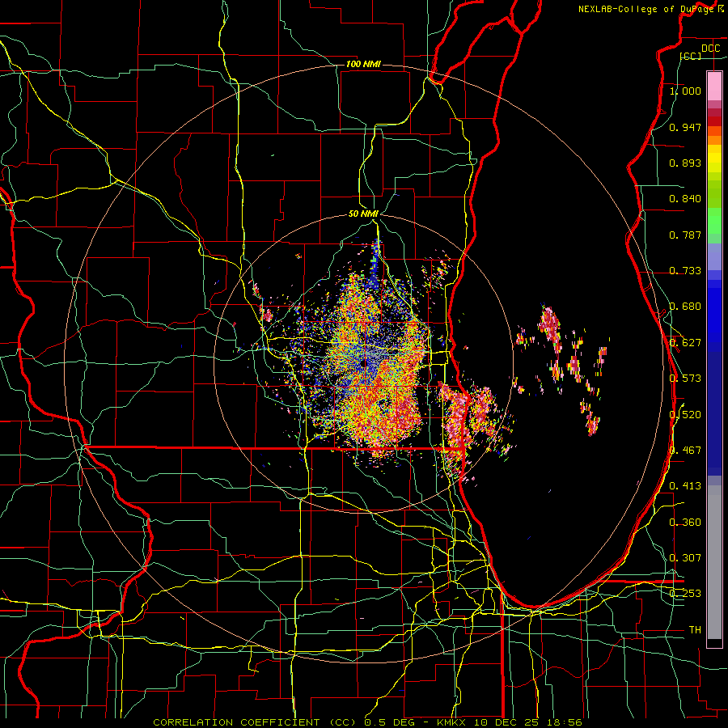Image resolution: width=728 pixels, height=728 pixels.
Task: Select the 0.573 legend value
Action: click(685, 379)
